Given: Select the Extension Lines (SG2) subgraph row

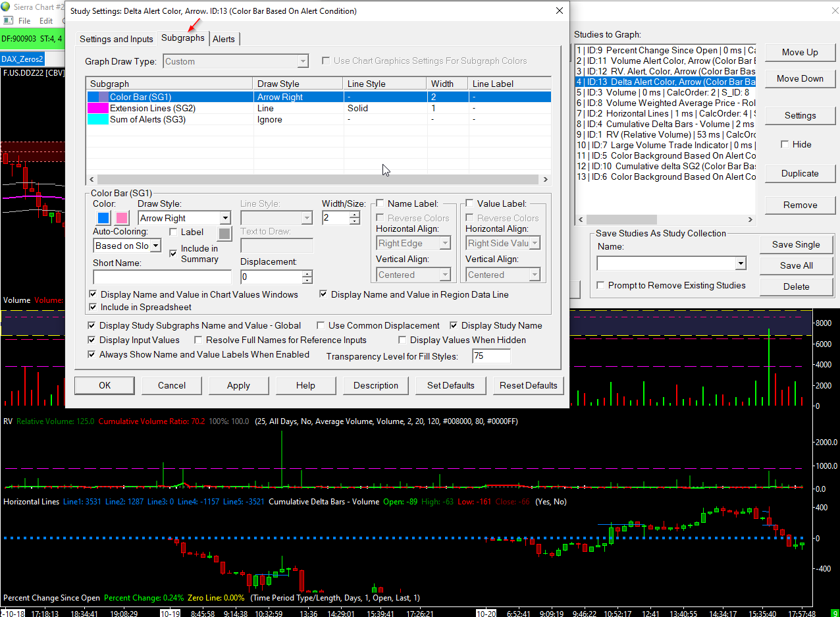Looking at the screenshot, I should point(152,108).
